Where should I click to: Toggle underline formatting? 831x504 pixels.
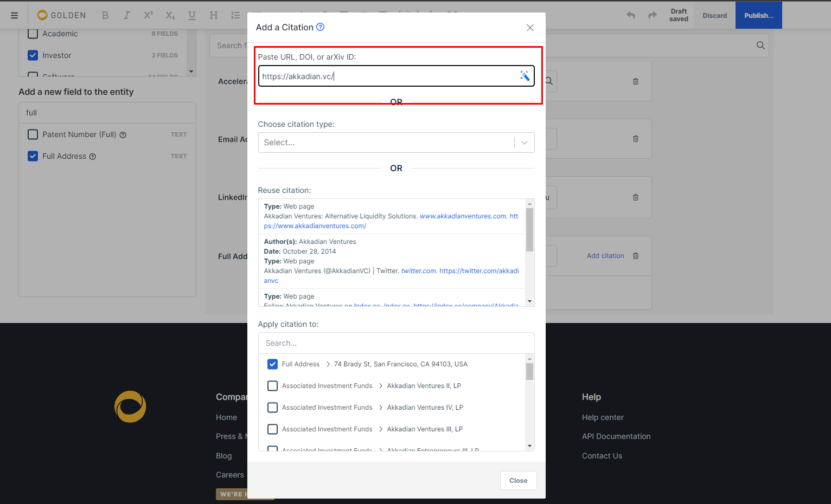click(x=192, y=15)
